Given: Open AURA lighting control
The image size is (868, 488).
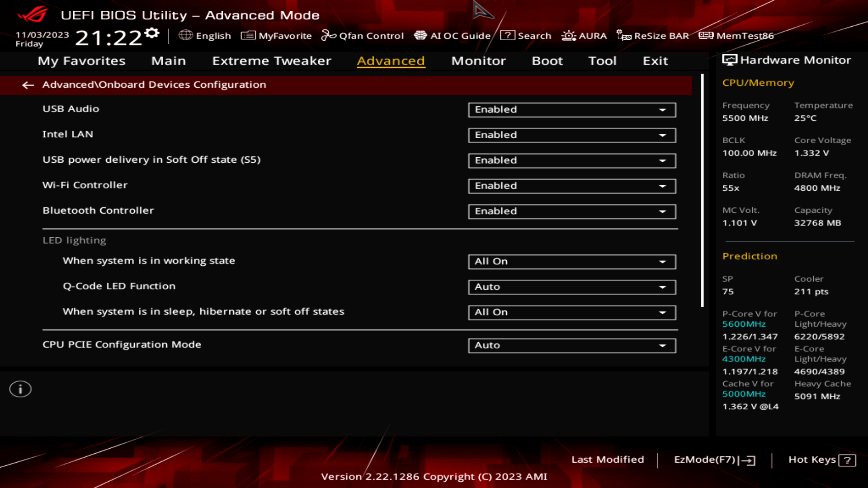Looking at the screenshot, I should tap(584, 35).
